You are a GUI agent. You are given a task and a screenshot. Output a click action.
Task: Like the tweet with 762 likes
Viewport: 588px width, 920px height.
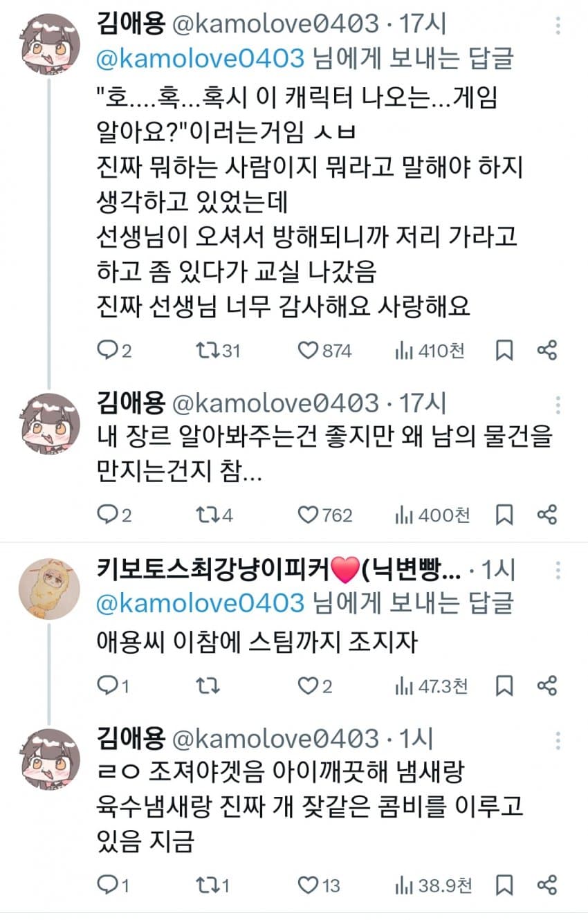point(308,515)
